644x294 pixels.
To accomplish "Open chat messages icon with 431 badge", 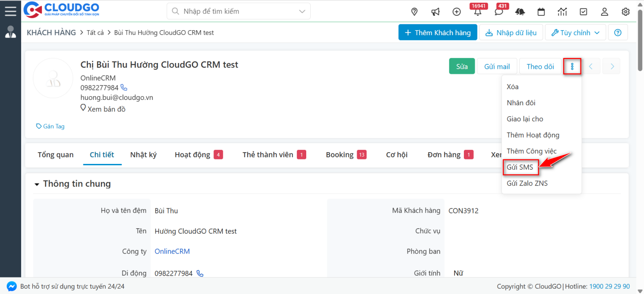I will click(499, 12).
